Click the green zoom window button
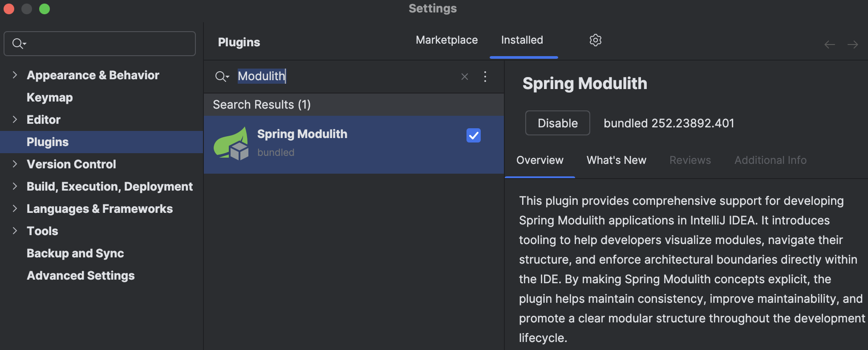868x350 pixels. click(45, 9)
